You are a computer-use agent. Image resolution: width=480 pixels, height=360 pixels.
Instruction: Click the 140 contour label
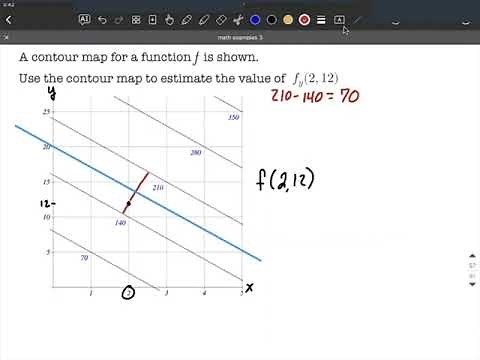(x=120, y=222)
